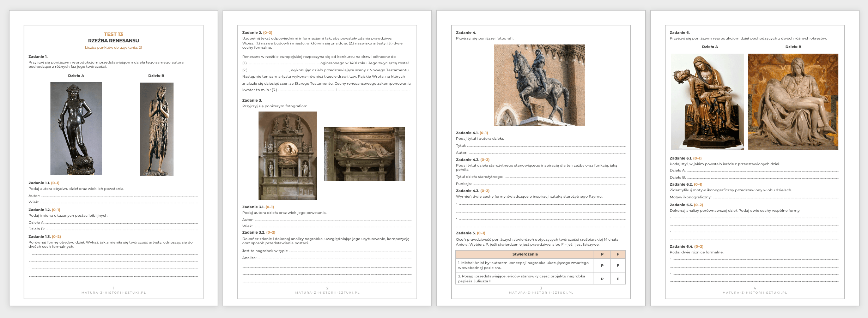Screen dimensions: 868x318
Task: Mark F for the statement about Michał Anioł's sleeping-pose tomb
Action: [x=618, y=265]
